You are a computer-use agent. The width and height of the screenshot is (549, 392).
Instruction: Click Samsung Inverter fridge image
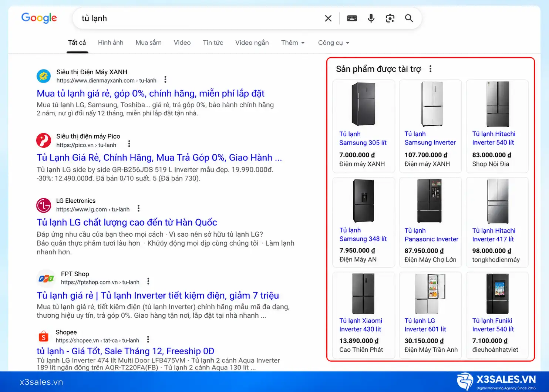pyautogui.click(x=432, y=104)
